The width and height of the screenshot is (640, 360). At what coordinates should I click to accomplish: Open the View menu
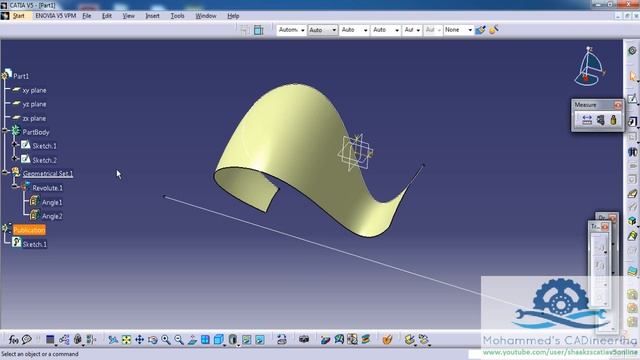[129, 16]
